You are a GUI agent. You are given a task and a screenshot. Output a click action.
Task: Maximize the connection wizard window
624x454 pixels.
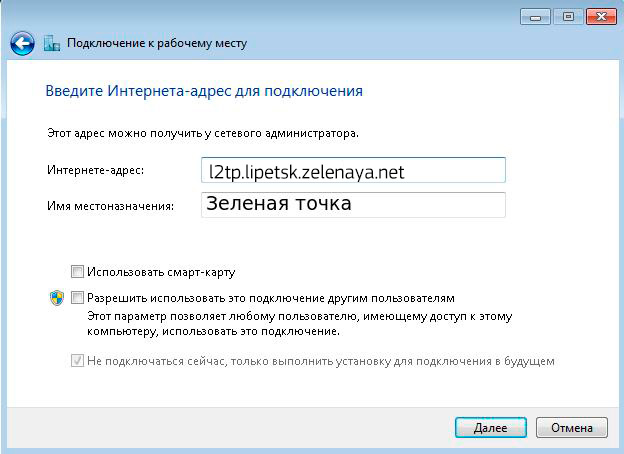point(568,17)
